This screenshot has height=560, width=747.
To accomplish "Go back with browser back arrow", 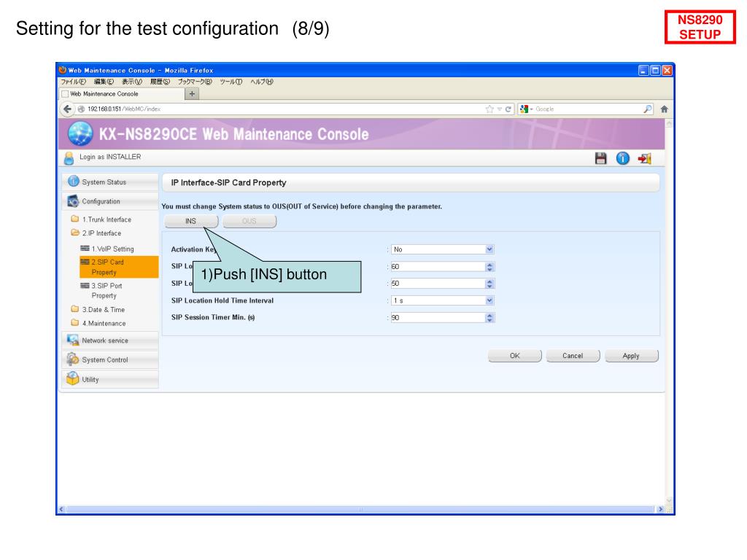I will 68,109.
